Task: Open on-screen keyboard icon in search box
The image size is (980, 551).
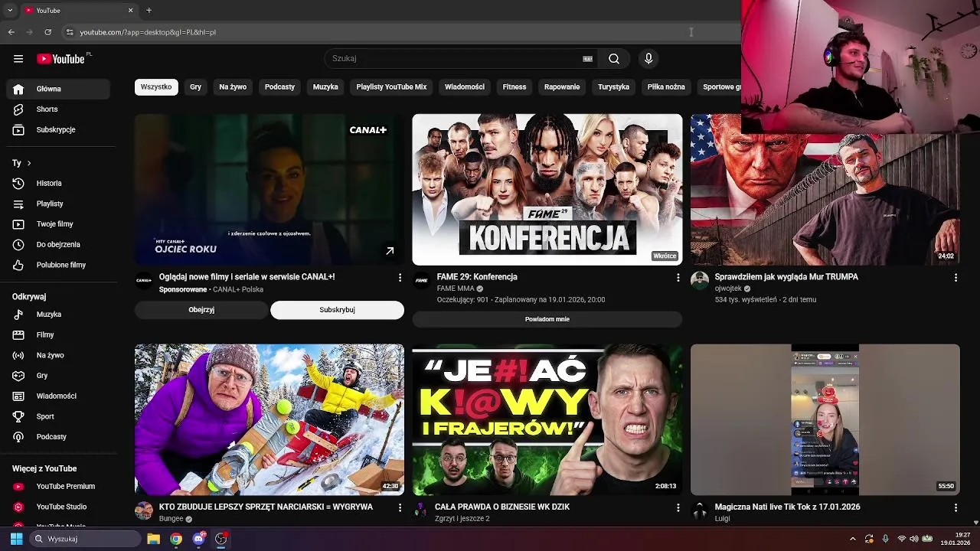Action: pos(587,59)
